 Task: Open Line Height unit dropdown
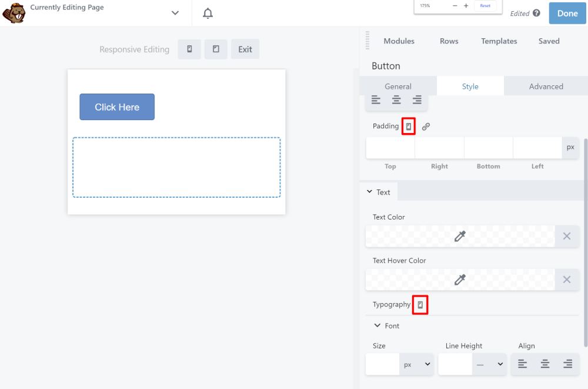(489, 364)
